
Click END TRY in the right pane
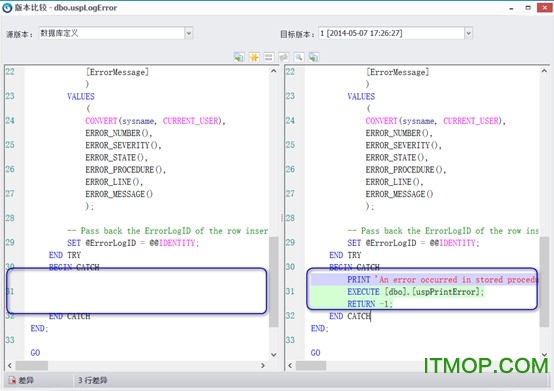tap(345, 255)
